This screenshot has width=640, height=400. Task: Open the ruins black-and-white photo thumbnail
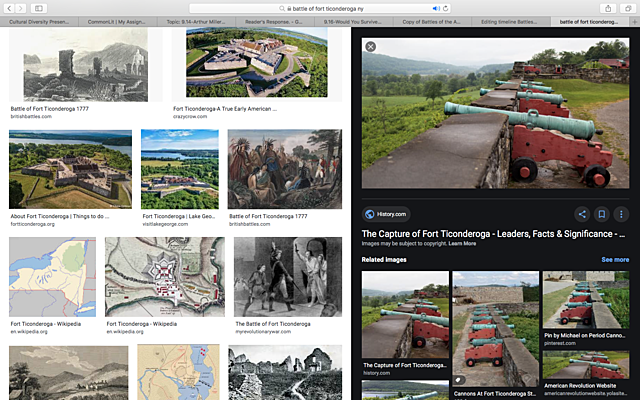285,372
